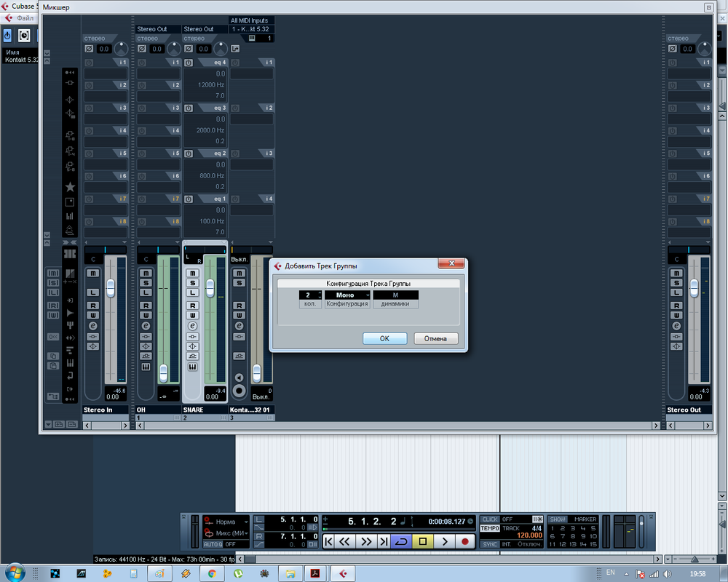
Task: Open the динамики speaker field M
Action: coord(395,295)
